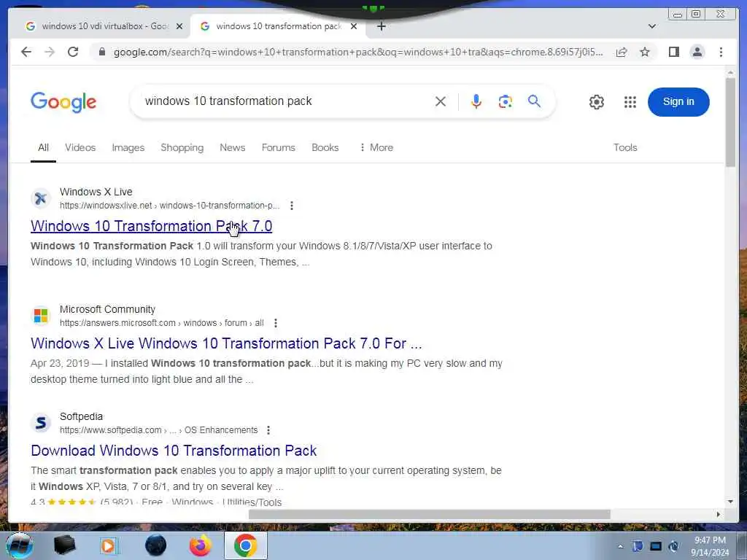
Task: Open the taskbar clock showing 9:47 PM
Action: point(710,546)
